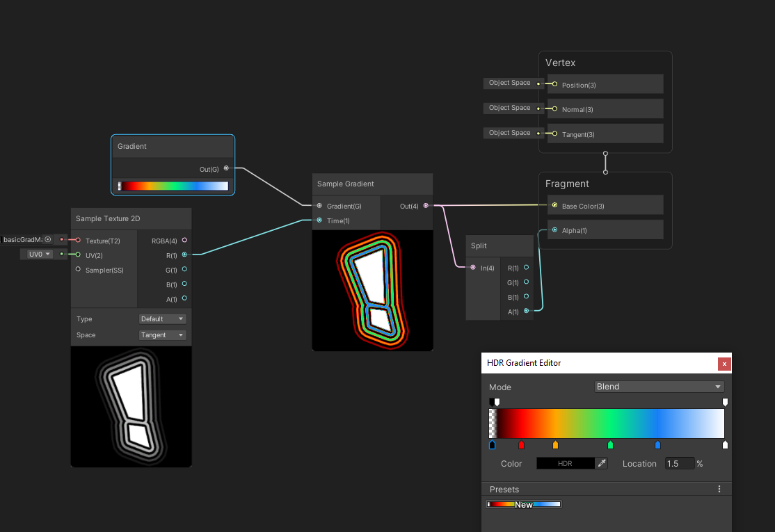
Task: Select the blue color key marker
Action: point(657,445)
